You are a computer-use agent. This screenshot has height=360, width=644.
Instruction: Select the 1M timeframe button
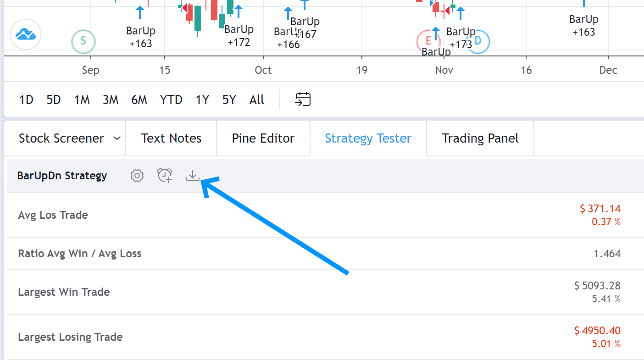tap(82, 99)
